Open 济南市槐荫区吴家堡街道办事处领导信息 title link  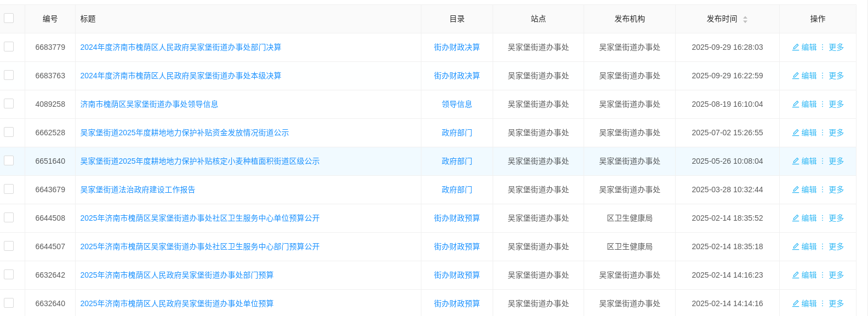(149, 105)
